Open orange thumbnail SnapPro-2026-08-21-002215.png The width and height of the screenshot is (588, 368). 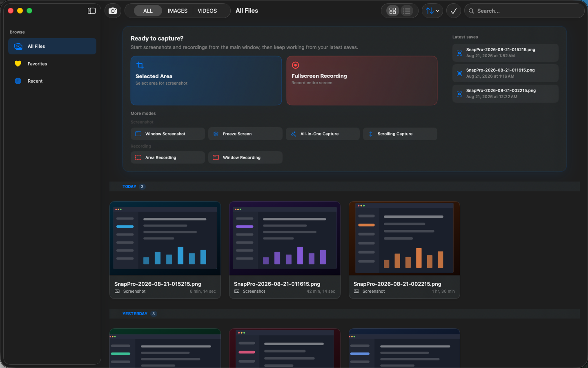click(x=404, y=238)
